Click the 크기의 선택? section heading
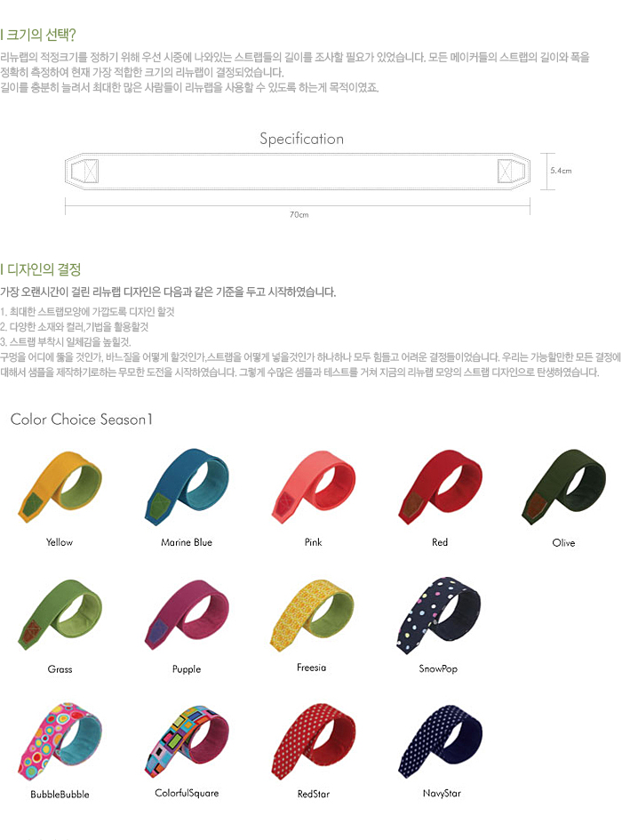Screen dimensions: 622x840 click(38, 35)
